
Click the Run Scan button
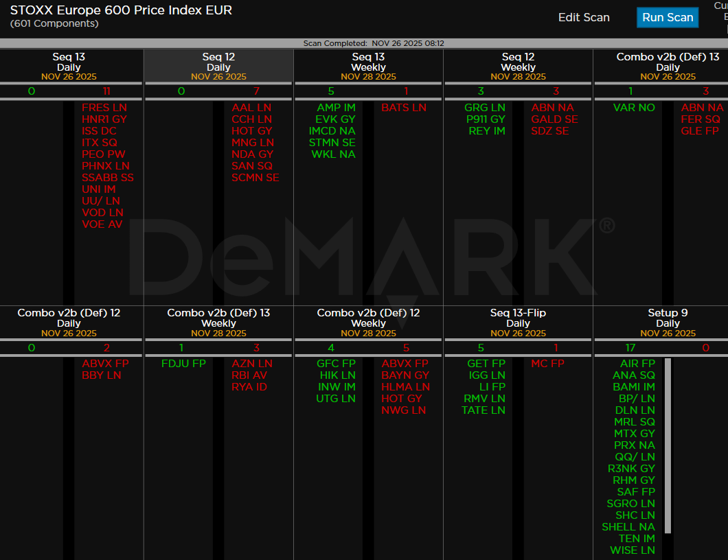(667, 18)
